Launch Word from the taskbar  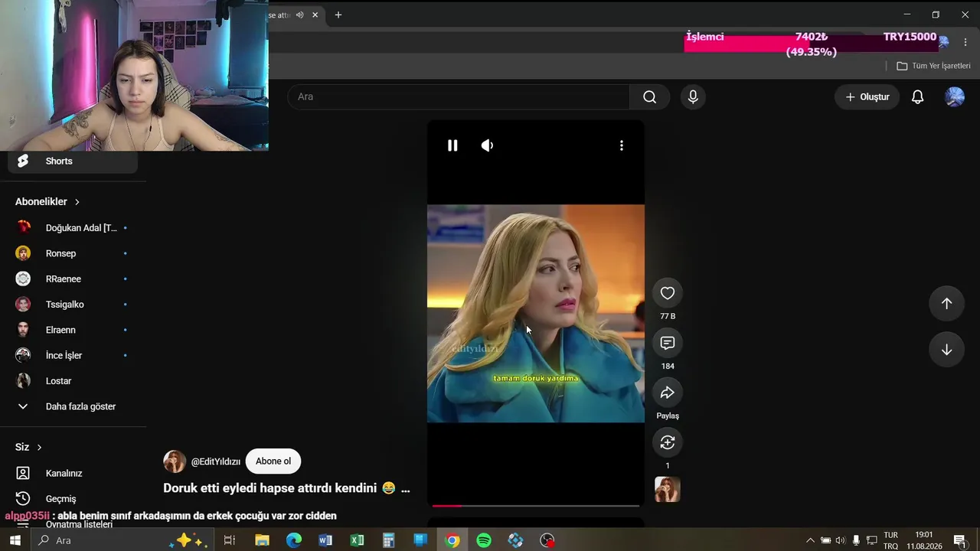(x=325, y=540)
